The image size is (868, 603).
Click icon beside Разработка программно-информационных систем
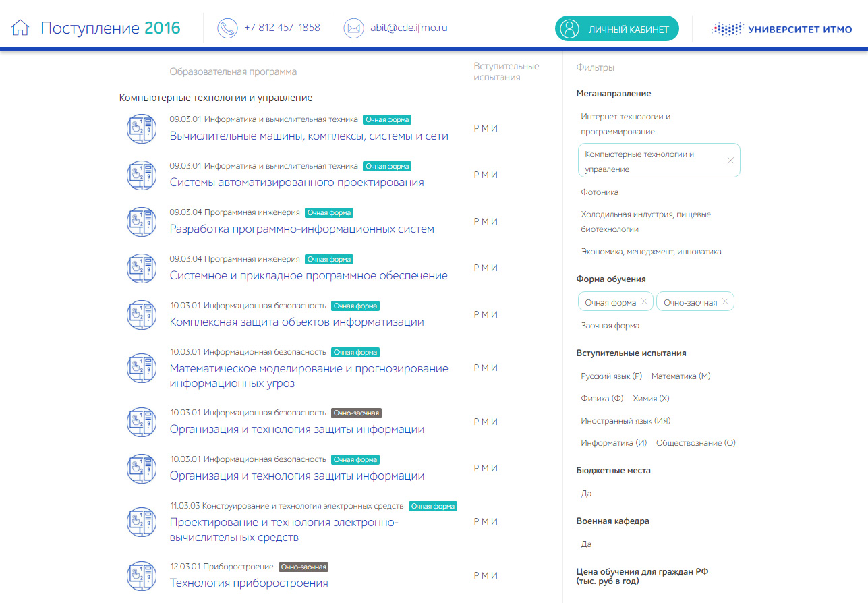[141, 221]
